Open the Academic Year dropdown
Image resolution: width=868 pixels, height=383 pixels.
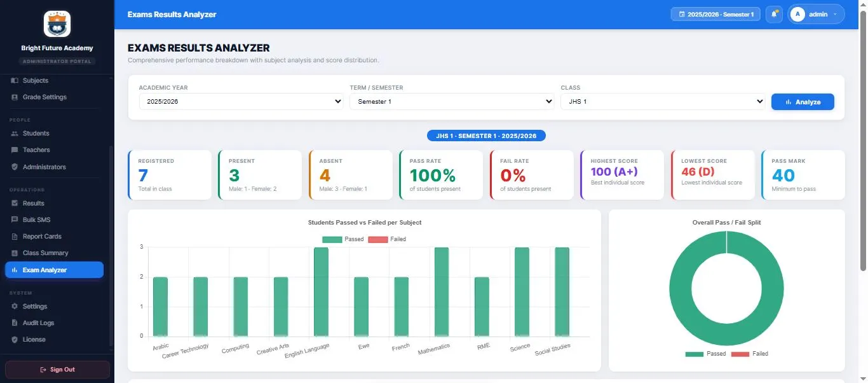[241, 102]
